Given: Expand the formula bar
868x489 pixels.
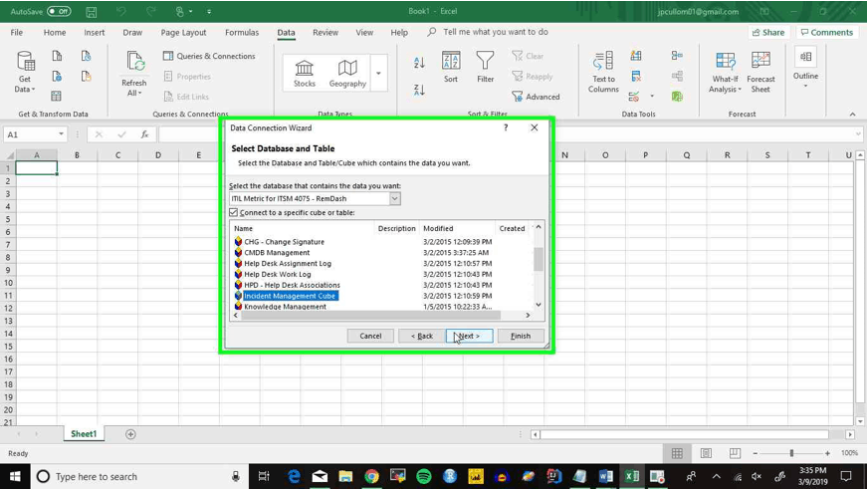Looking at the screenshot, I should [858, 134].
